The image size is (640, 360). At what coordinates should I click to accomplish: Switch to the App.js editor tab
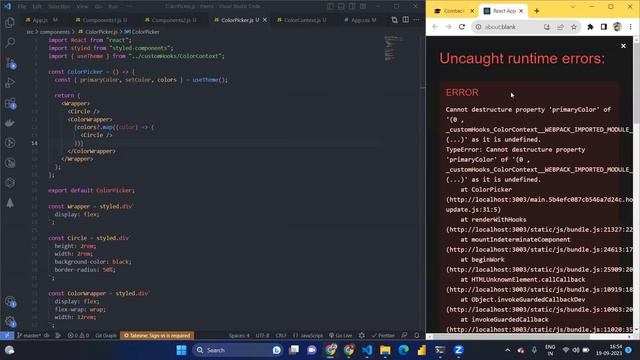42,20
